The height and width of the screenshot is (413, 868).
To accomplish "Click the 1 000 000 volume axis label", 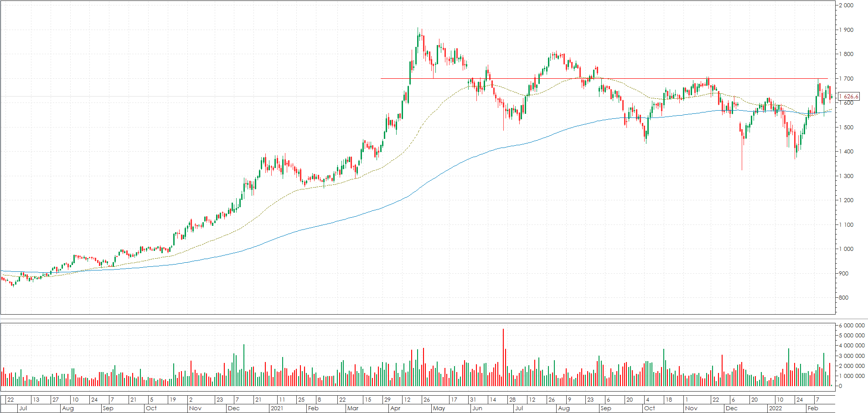I will click(852, 376).
